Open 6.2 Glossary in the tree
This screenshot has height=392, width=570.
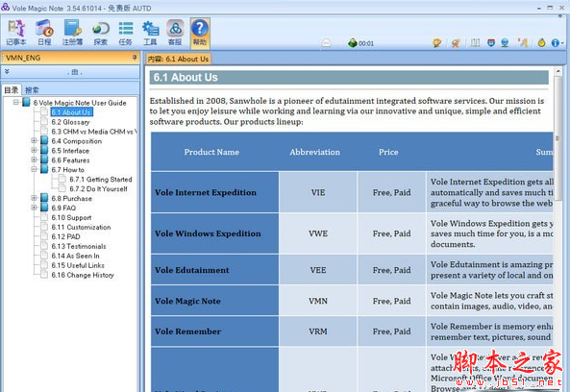pos(70,122)
